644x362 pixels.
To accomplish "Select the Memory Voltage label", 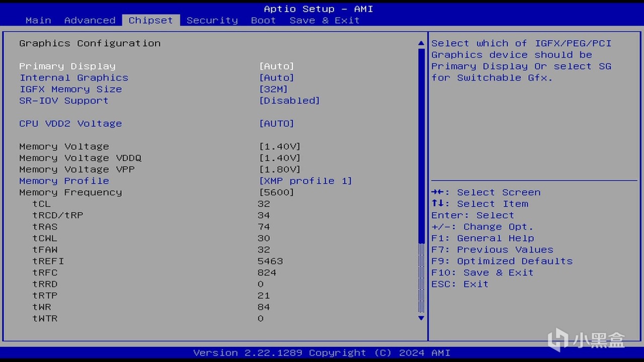I will 64,146.
